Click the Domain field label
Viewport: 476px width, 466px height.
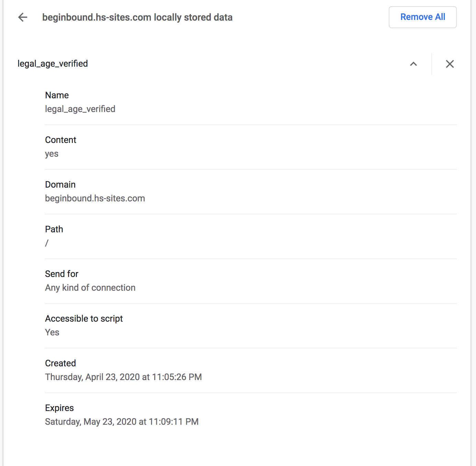click(x=60, y=185)
